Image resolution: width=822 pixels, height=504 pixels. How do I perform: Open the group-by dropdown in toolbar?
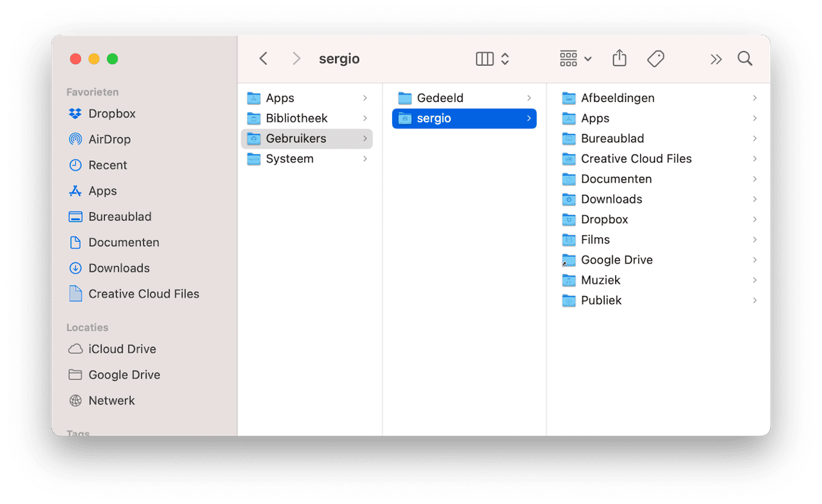click(x=575, y=59)
